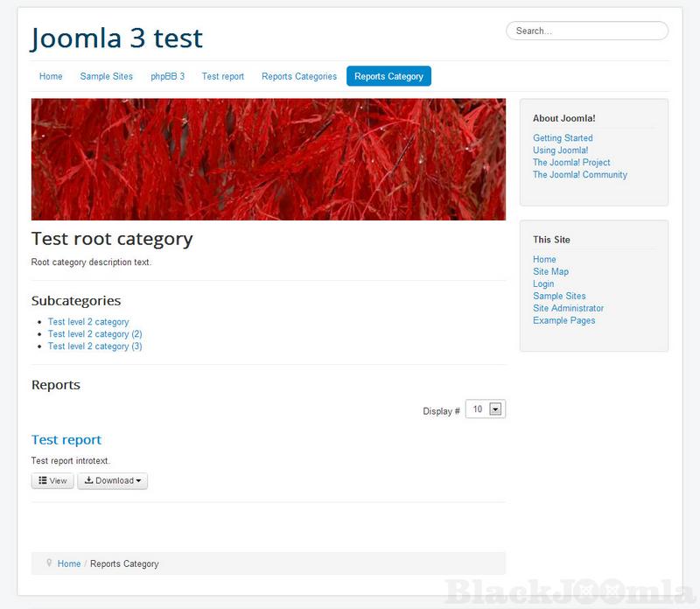Focus the Search input field

(x=586, y=31)
